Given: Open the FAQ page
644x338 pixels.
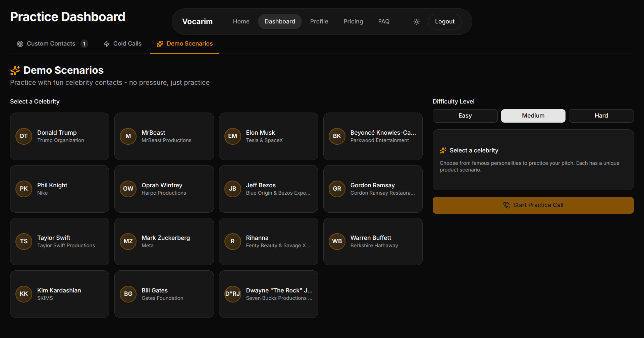Looking at the screenshot, I should click(384, 21).
